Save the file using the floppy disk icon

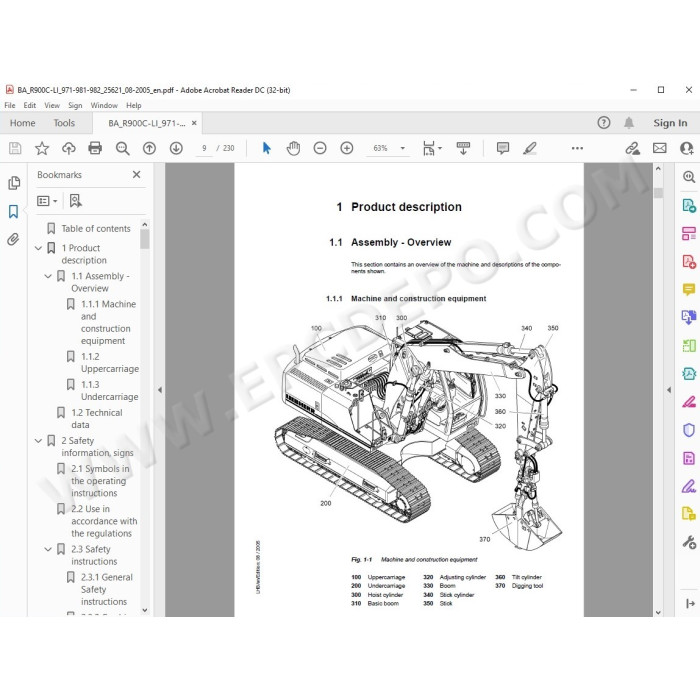tap(15, 148)
